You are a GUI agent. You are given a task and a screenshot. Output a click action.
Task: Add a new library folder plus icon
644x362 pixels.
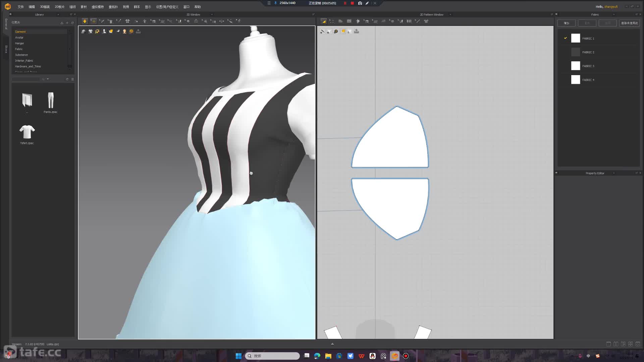[67, 23]
